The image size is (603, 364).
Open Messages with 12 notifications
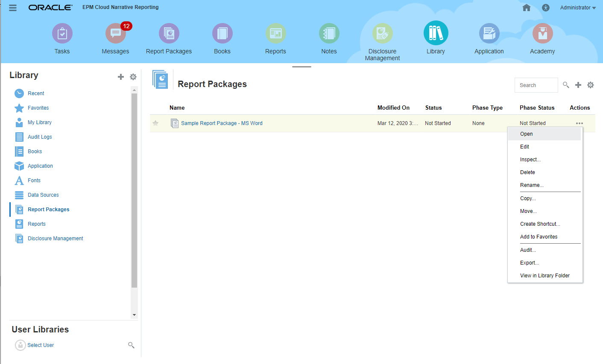pyautogui.click(x=116, y=33)
